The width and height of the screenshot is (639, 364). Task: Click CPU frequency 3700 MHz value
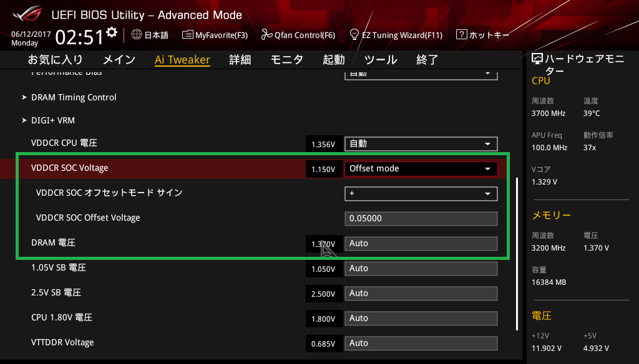pyautogui.click(x=548, y=113)
